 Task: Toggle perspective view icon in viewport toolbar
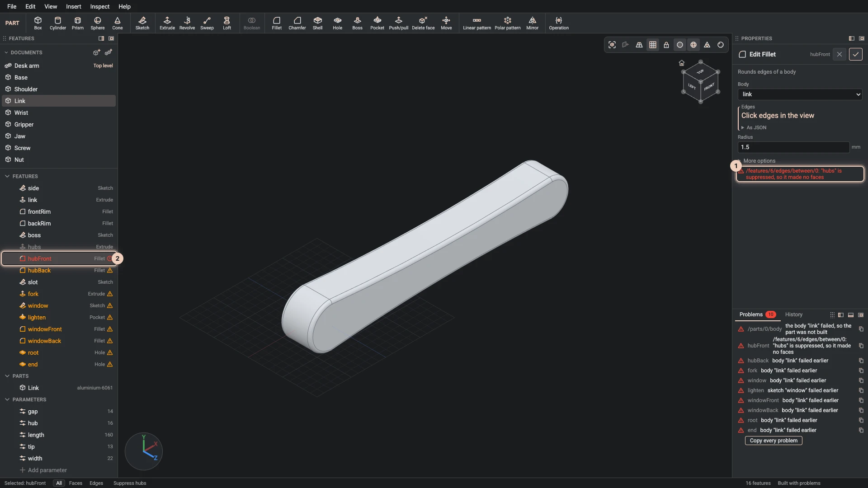[x=639, y=45]
